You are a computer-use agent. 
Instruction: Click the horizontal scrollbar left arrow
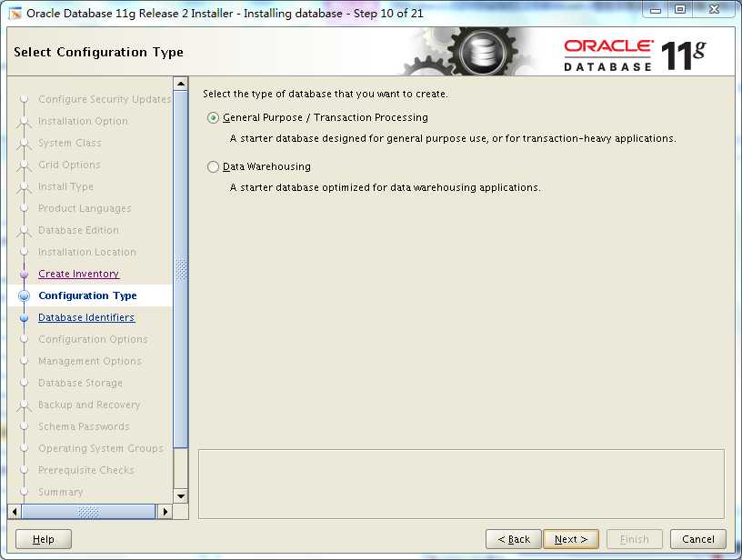point(15,511)
